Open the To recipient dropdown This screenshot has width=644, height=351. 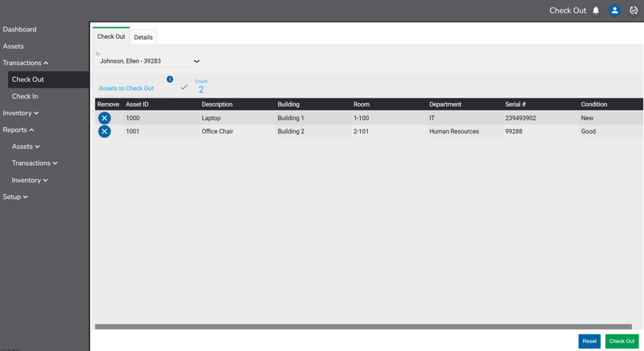(196, 61)
